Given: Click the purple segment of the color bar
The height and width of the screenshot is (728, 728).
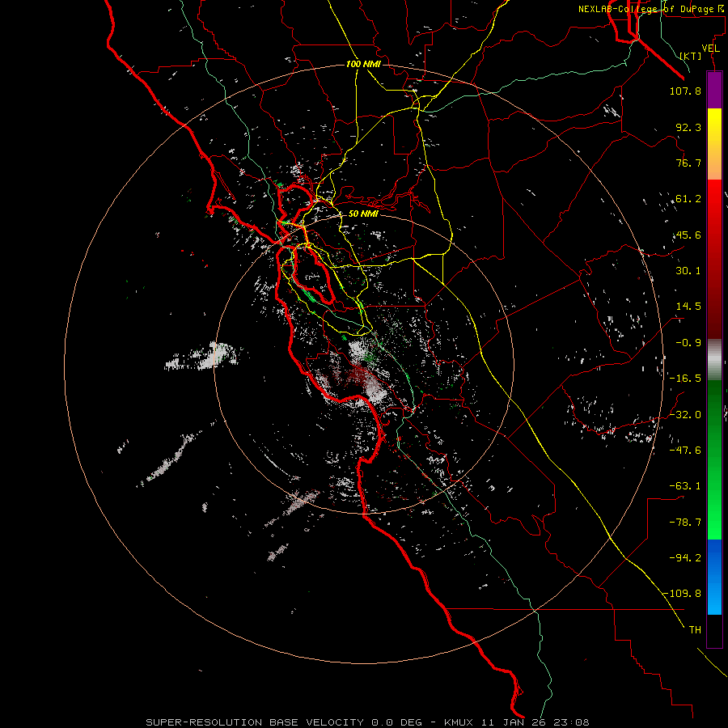Looking at the screenshot, I should (714, 90).
